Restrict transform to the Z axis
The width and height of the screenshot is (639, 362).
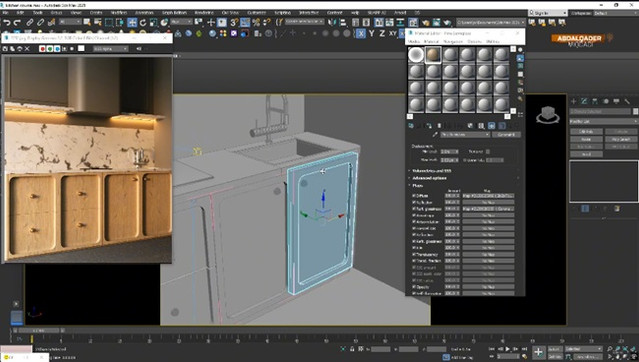pos(382,33)
